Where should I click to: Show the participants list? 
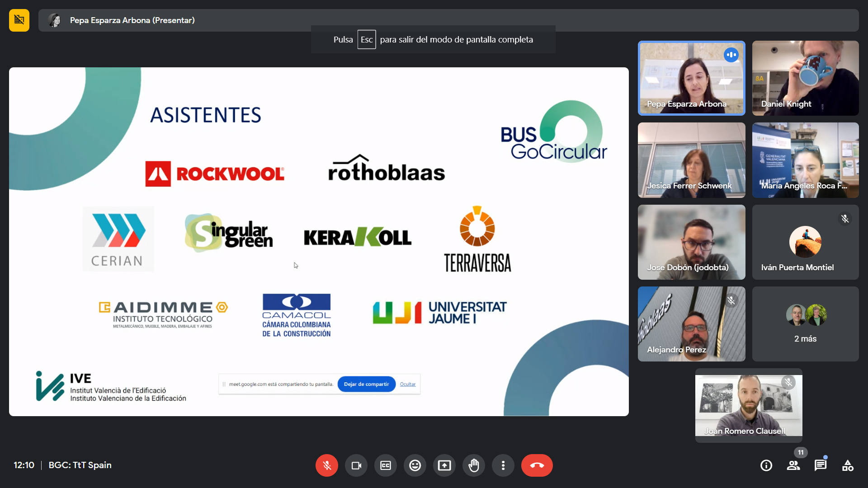click(x=793, y=465)
